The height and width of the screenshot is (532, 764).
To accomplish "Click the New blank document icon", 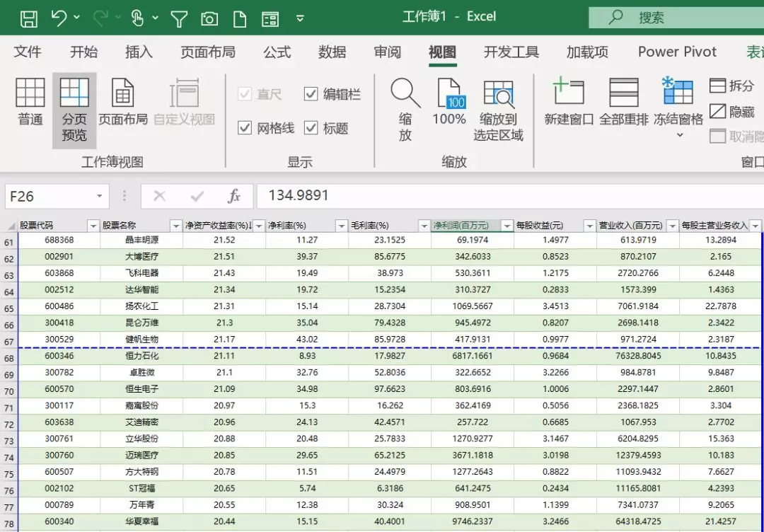I will [240, 19].
